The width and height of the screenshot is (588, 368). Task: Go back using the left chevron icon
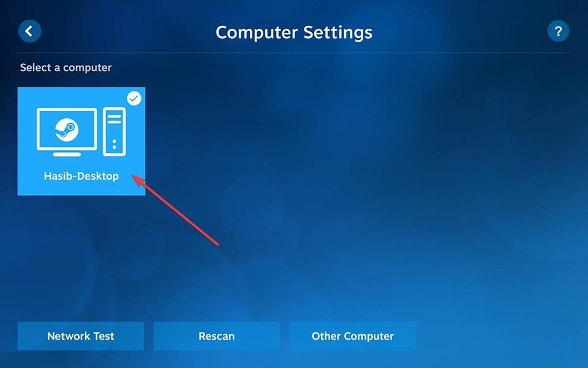tap(29, 31)
